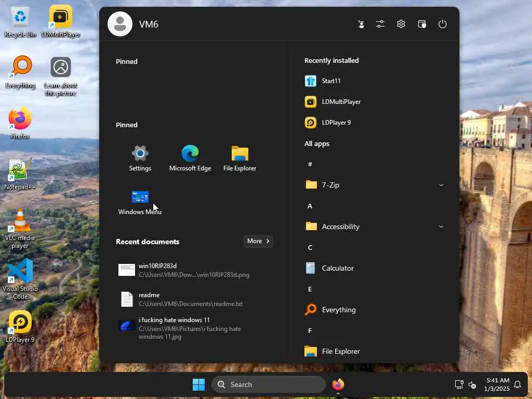Click the window layout icon beside power
Screen dimensions: 532x399
point(422,24)
